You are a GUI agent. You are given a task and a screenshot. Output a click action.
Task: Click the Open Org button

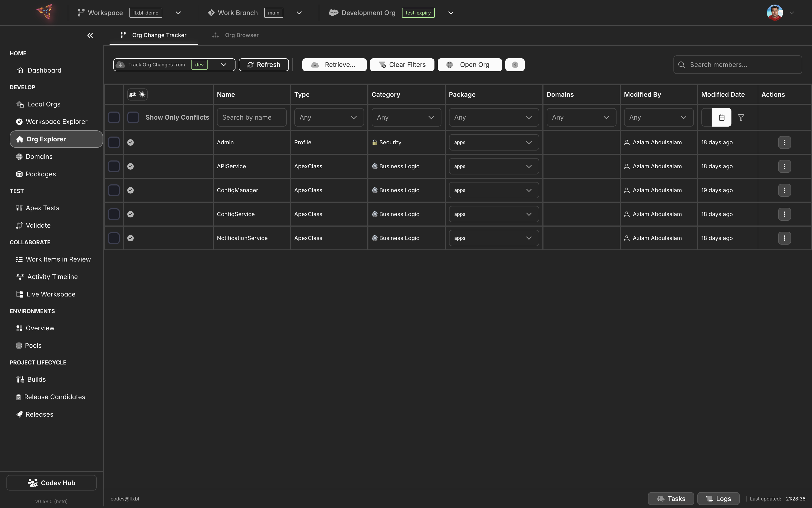coord(469,65)
